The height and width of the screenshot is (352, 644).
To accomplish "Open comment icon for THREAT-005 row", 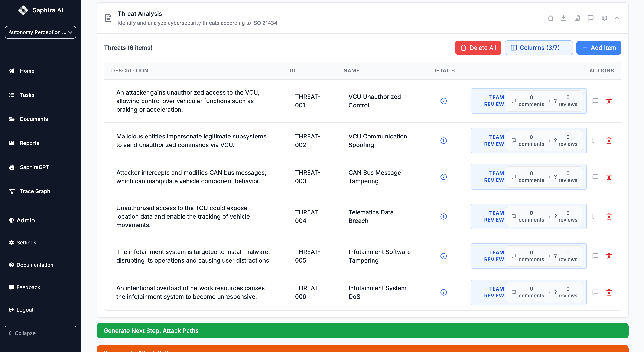I will click(x=595, y=256).
